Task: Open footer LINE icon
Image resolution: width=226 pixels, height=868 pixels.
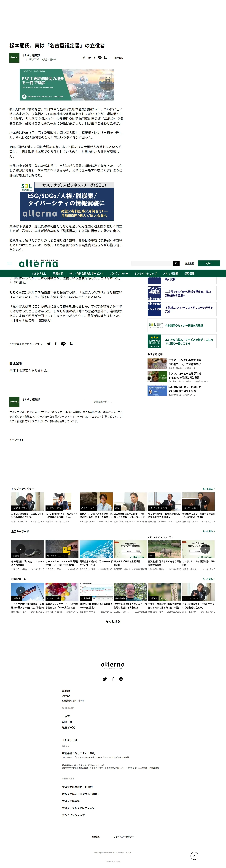Action: tap(121, 679)
